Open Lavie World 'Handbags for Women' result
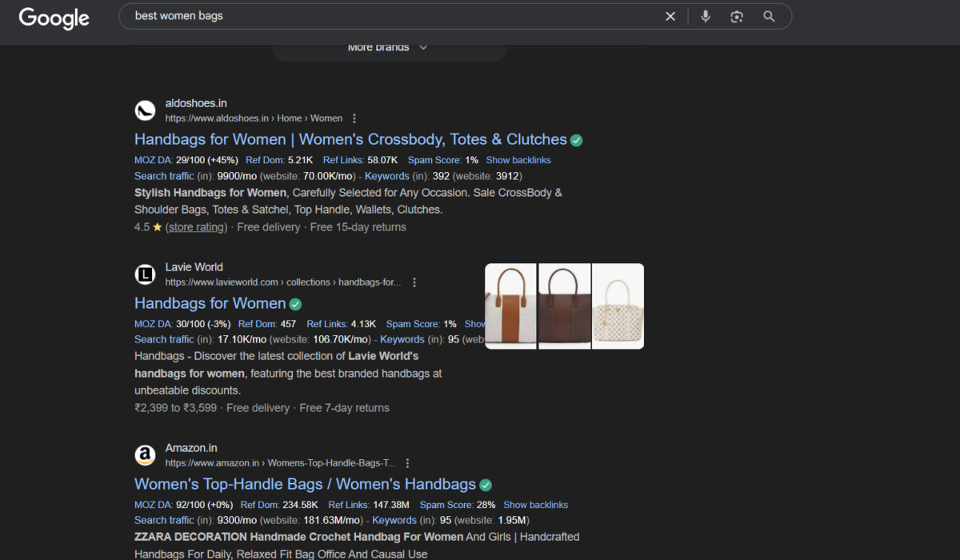 [210, 303]
